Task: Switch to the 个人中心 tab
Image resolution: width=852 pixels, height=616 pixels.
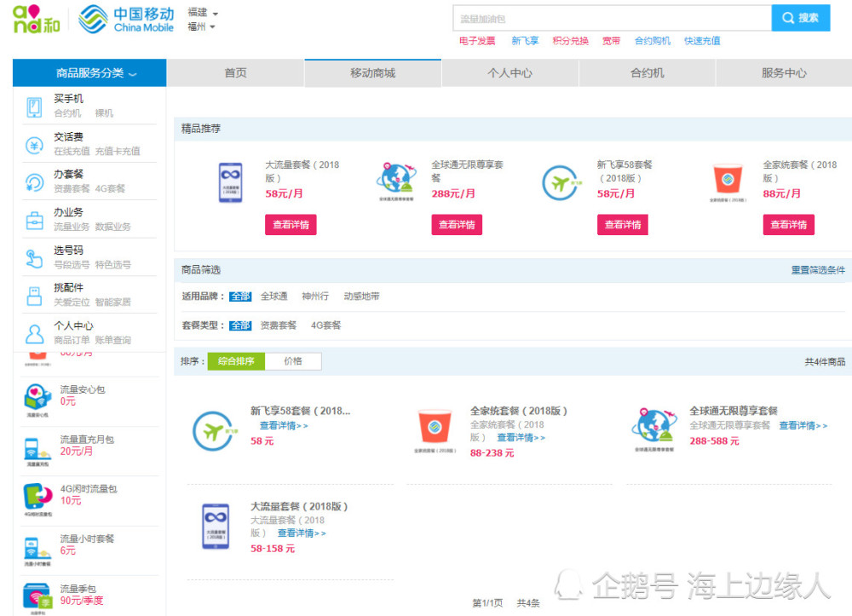Action: [x=508, y=73]
